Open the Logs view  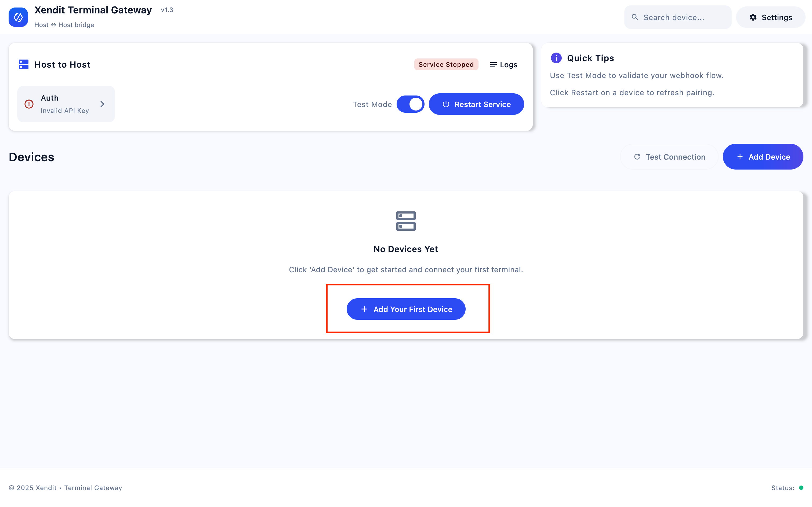504,65
